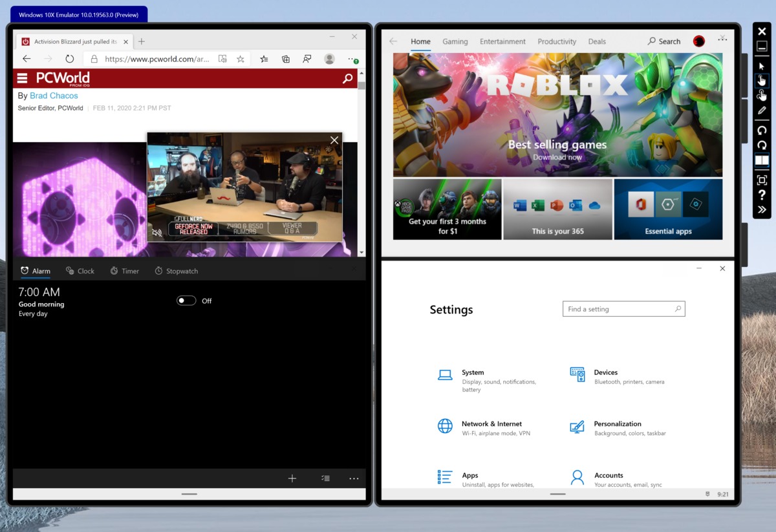
Task: Rotate emulator clockwise
Action: (762, 145)
